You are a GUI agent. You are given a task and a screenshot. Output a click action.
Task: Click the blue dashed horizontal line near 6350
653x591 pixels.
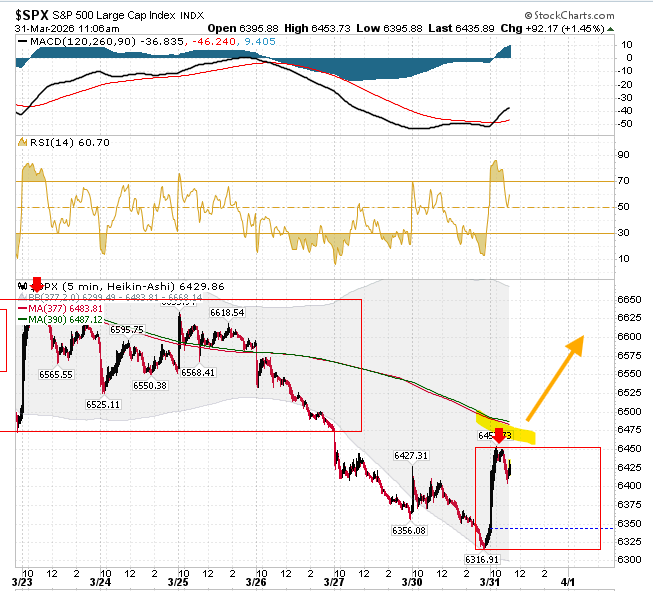[552, 529]
